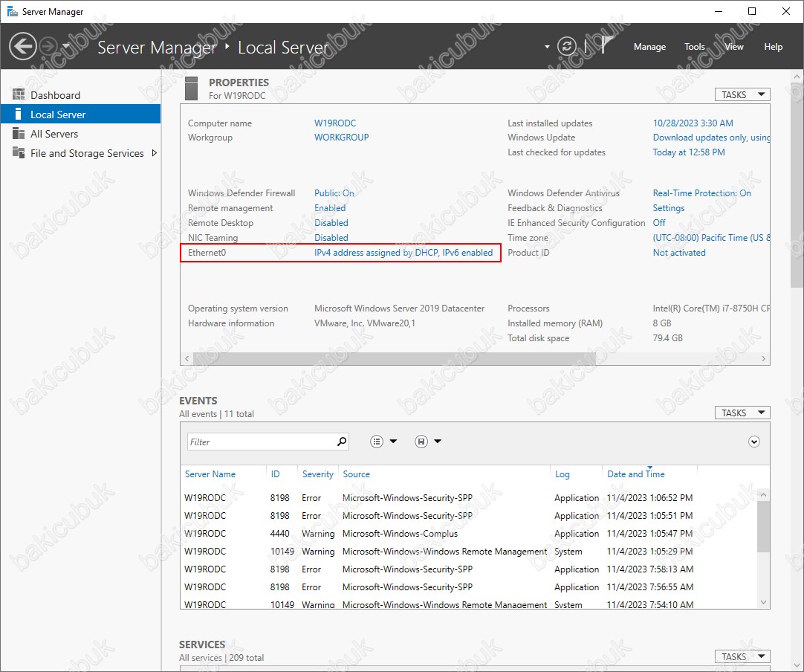Click the forward navigation arrow button

point(49,47)
